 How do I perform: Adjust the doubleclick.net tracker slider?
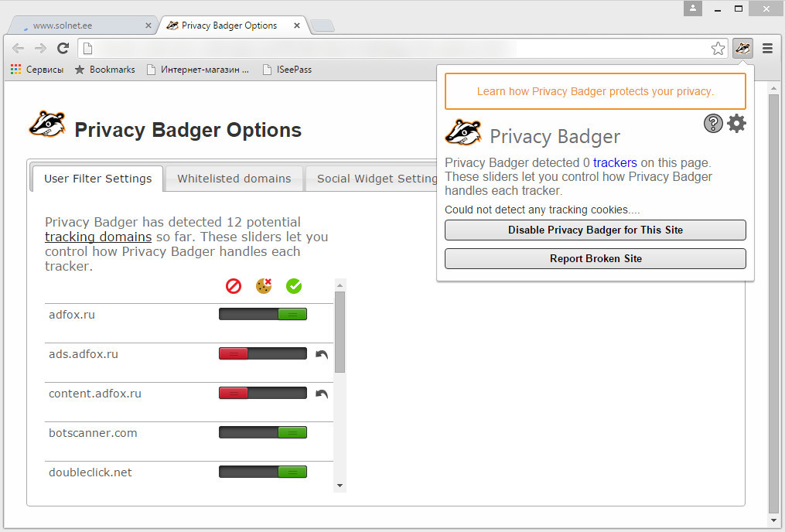pos(263,472)
